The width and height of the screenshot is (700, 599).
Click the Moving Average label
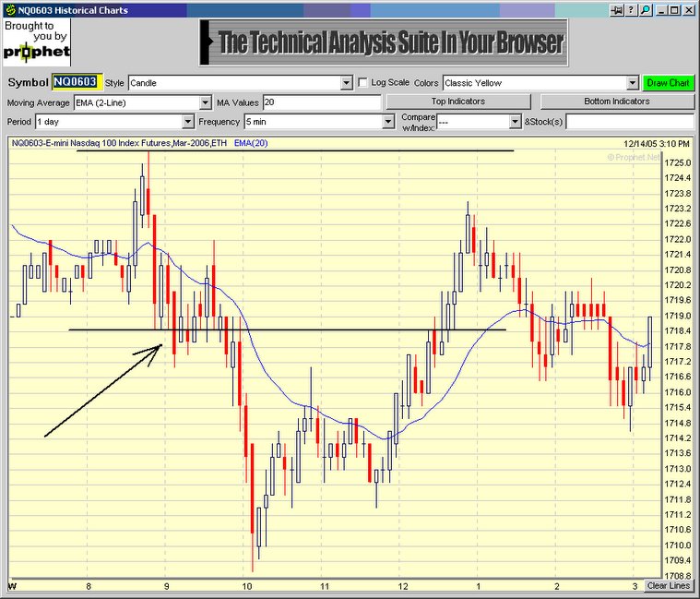coord(39,102)
